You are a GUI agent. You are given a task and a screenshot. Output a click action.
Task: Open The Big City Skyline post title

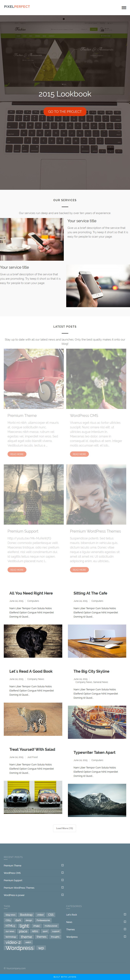click(x=91, y=671)
